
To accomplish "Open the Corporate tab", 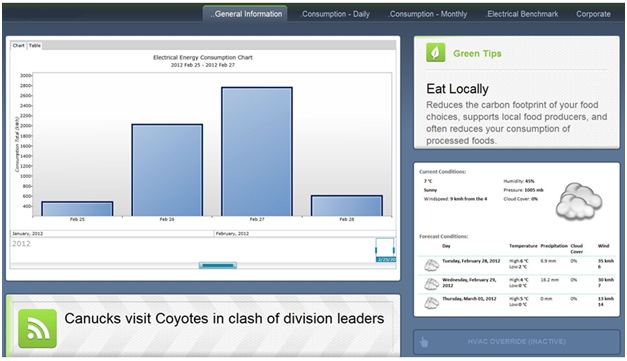I will click(x=593, y=14).
